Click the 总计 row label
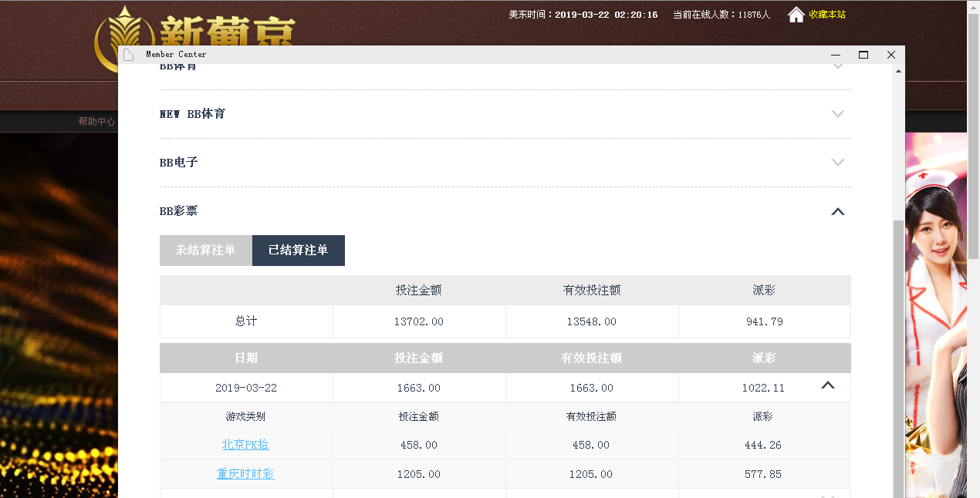Image resolution: width=980 pixels, height=498 pixels. (246, 321)
